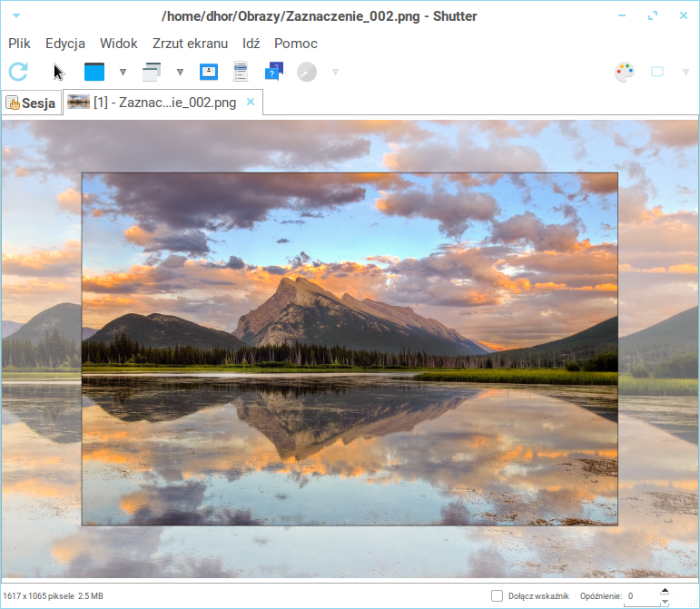Screen dimensions: 700x609
Task: Expand the export dropdown arrow
Action: [x=685, y=72]
